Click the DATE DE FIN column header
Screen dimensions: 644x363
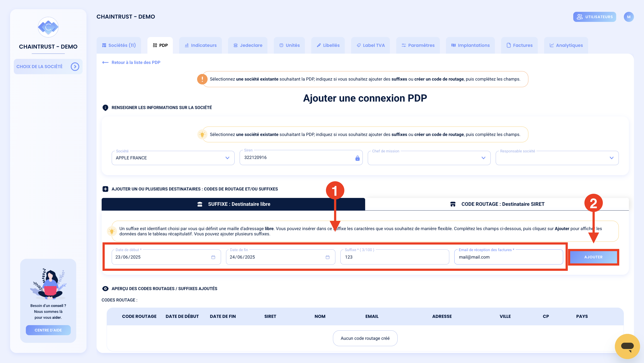[x=223, y=317]
